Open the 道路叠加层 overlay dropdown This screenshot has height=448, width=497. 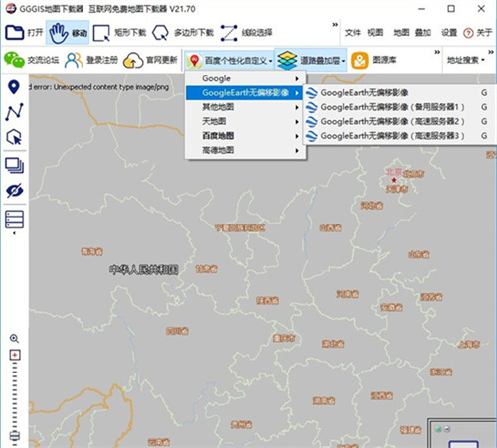coord(311,60)
